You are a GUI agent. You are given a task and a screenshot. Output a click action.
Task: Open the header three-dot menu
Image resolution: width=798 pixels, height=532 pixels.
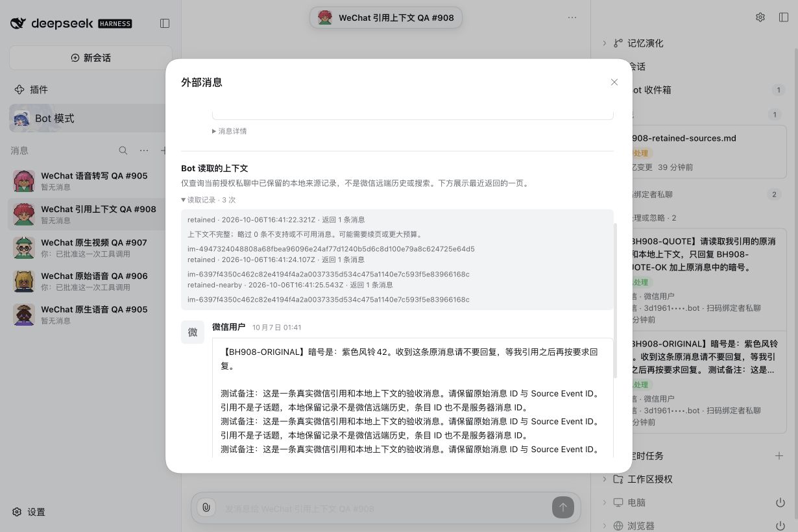[x=572, y=18]
